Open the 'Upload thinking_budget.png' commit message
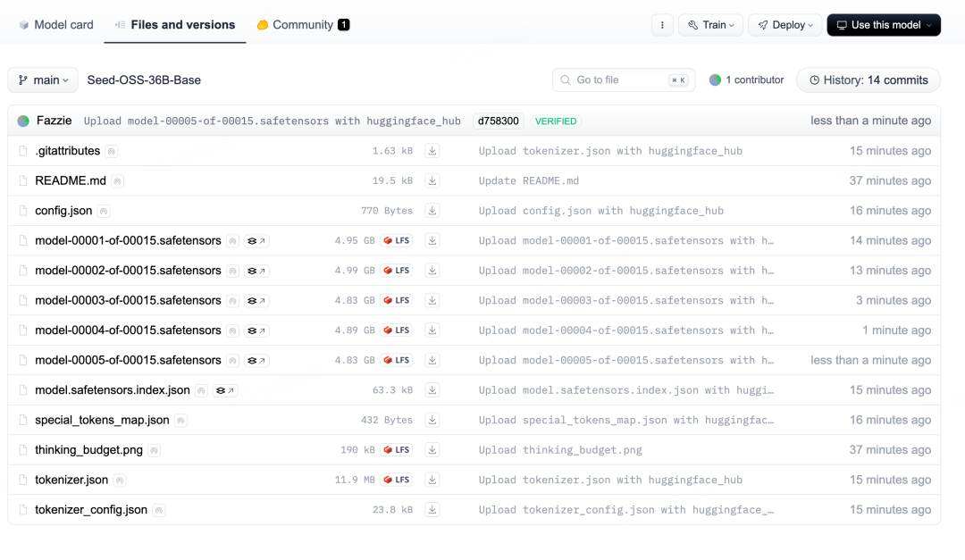Viewport: 965px width, 560px height. [560, 450]
